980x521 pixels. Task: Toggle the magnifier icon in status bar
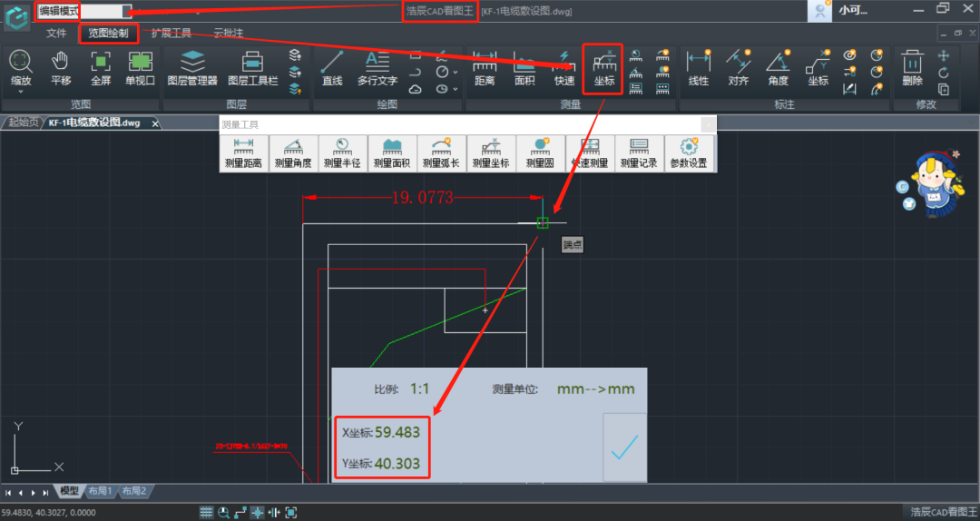[223, 512]
